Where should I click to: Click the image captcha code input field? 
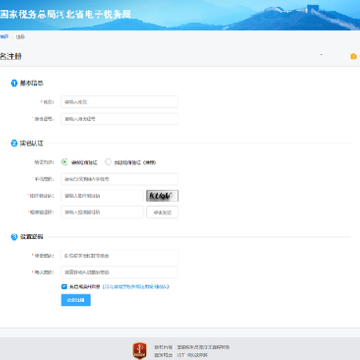pos(102,196)
